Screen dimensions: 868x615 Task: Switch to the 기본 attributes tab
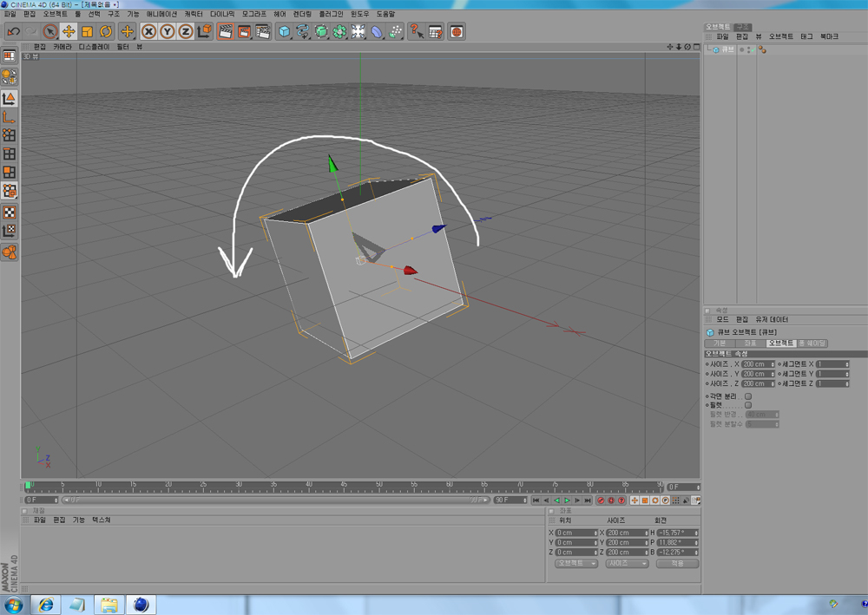point(719,343)
